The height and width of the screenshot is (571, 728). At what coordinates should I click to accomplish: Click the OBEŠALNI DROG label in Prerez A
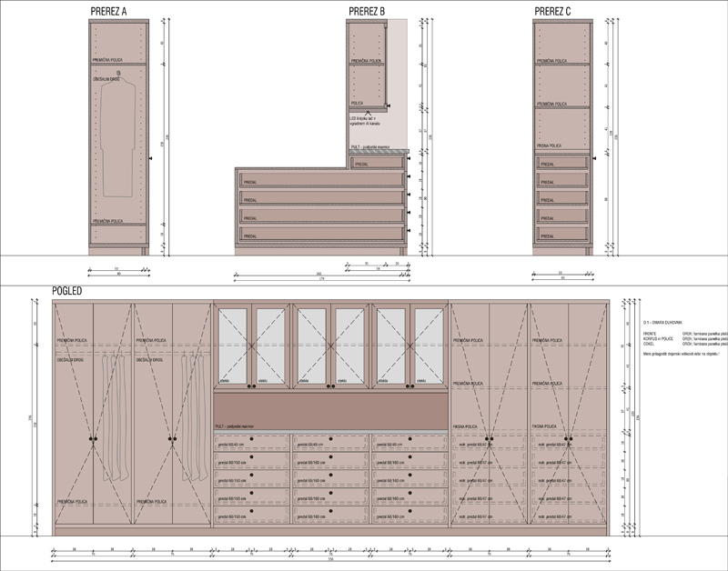click(x=106, y=80)
